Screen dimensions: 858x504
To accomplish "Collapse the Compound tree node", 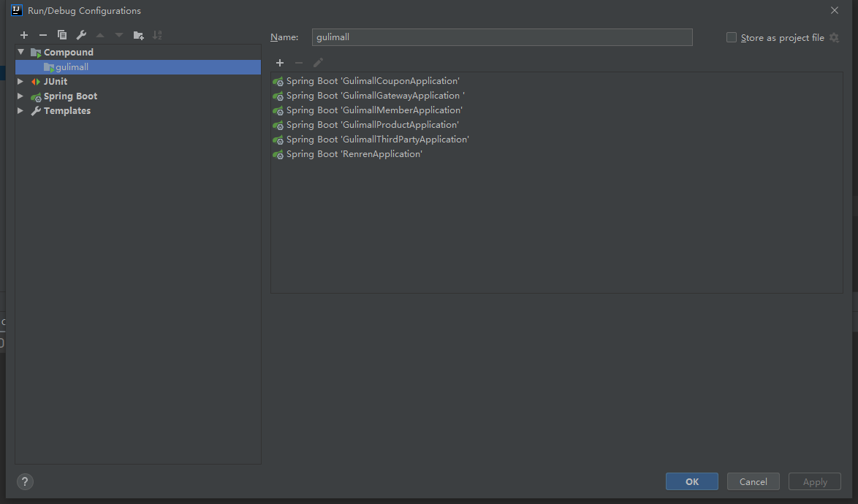I will click(x=20, y=52).
